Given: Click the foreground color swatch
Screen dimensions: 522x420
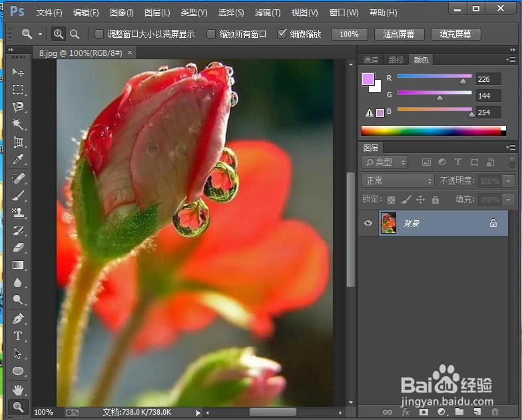Looking at the screenshot, I should click(x=368, y=79).
